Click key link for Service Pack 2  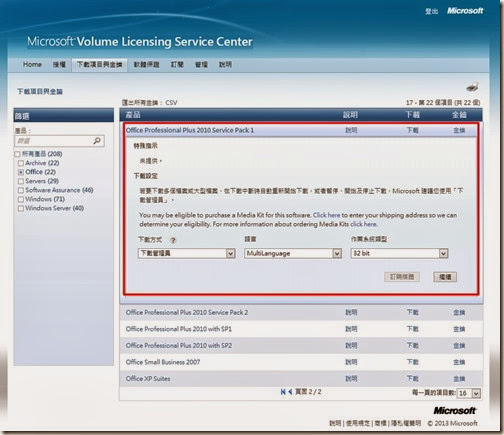(459, 313)
